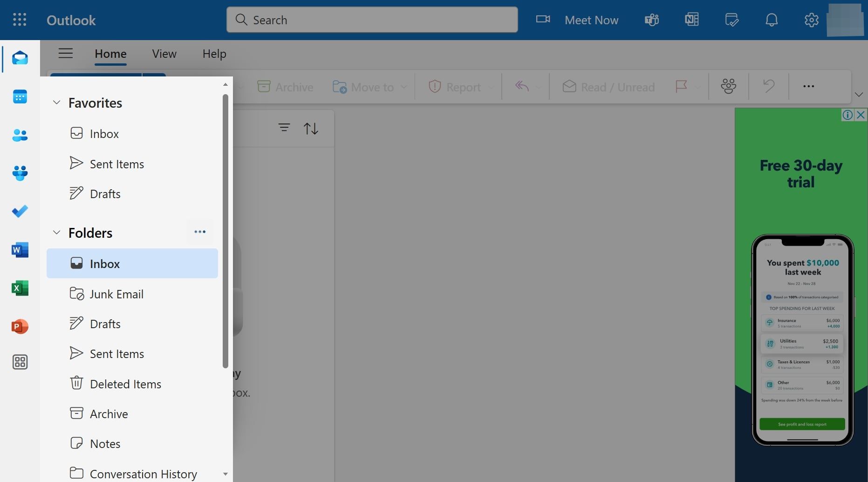868x482 pixels.
Task: Toggle the navigation pane hamburger button
Action: pos(65,54)
